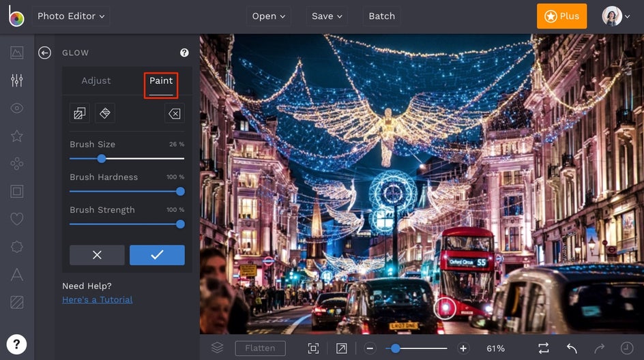Image resolution: width=644 pixels, height=360 pixels.
Task: Click the GLOW panel title
Action: 75,53
